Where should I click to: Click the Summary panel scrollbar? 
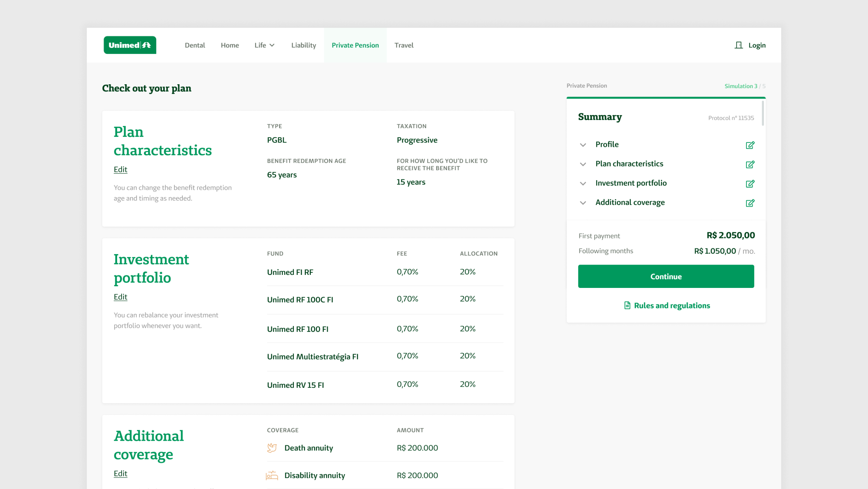(763, 113)
